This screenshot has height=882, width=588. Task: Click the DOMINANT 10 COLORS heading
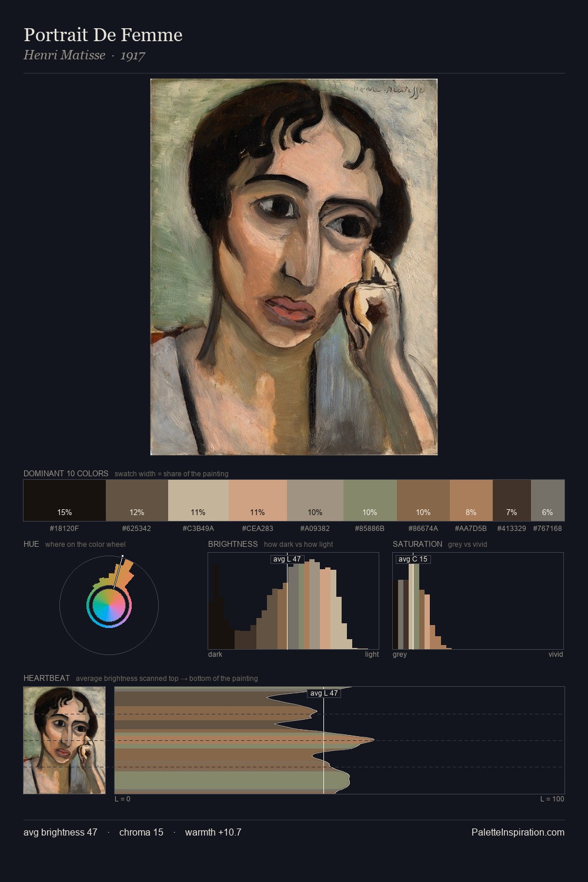pos(66,473)
